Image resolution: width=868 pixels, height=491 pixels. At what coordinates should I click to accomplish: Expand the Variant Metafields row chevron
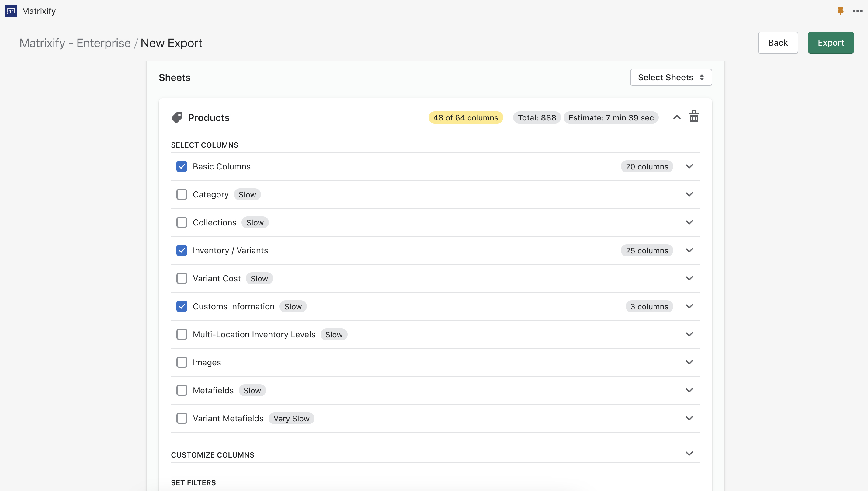(689, 419)
